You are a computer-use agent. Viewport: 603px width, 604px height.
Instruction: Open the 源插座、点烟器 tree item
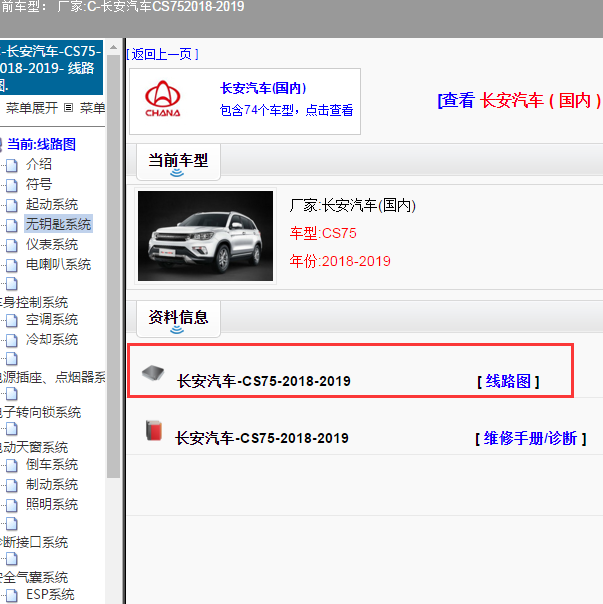point(53,377)
